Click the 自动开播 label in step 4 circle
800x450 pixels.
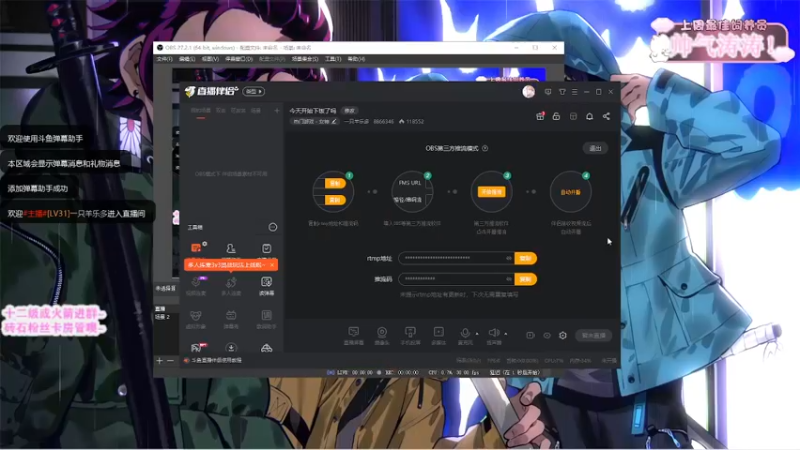[570, 192]
